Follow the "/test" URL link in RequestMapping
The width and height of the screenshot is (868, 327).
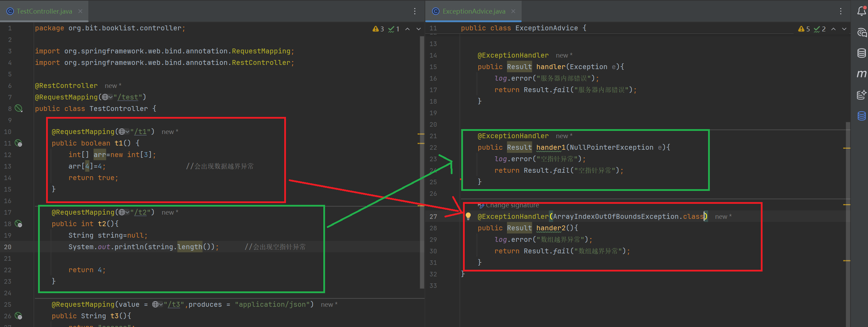pos(128,97)
